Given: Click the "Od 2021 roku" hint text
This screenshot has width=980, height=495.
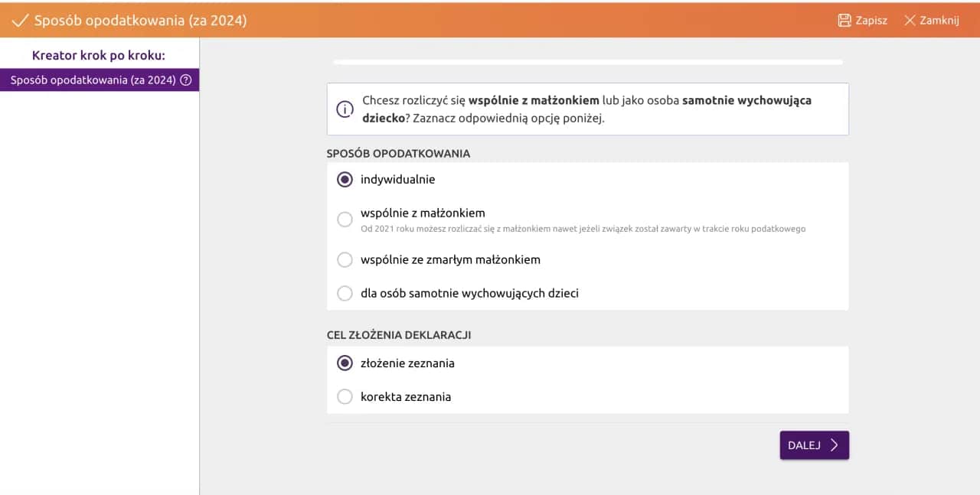Looking at the screenshot, I should pos(583,229).
